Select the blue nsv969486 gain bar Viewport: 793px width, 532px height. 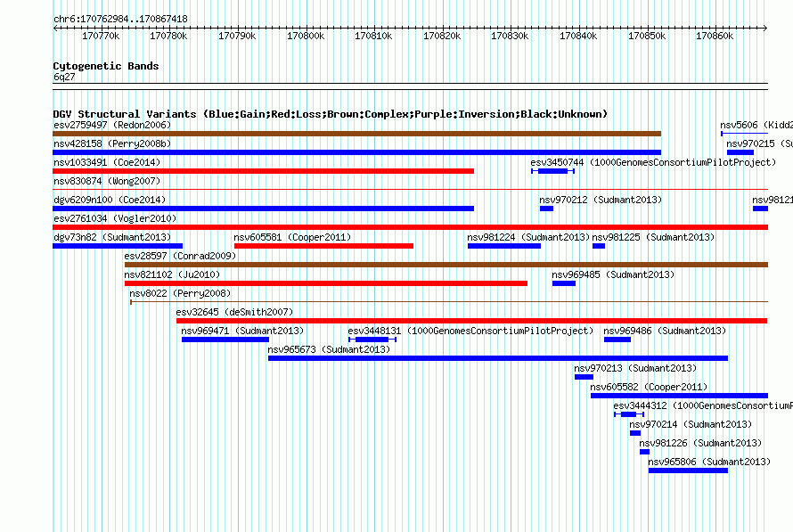tap(617, 340)
